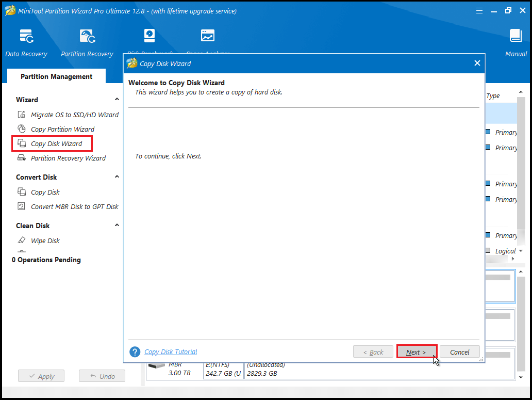Collapse the Wizard section

117,99
